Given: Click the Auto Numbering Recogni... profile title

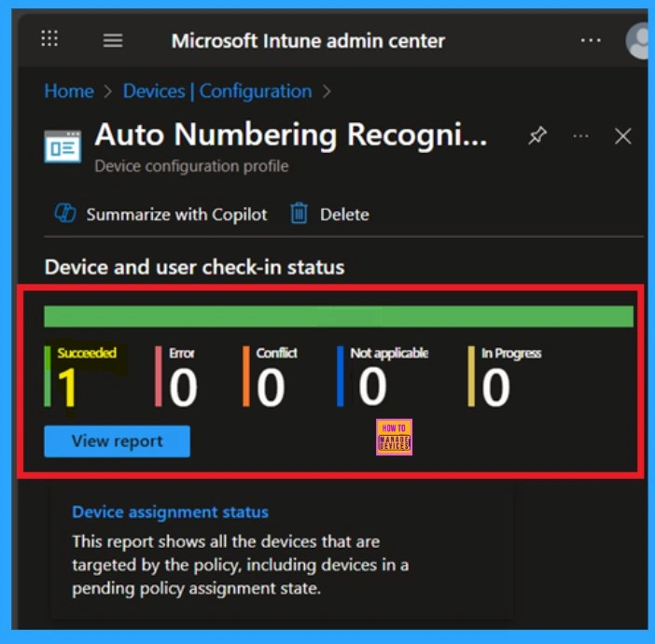Looking at the screenshot, I should 291,135.
